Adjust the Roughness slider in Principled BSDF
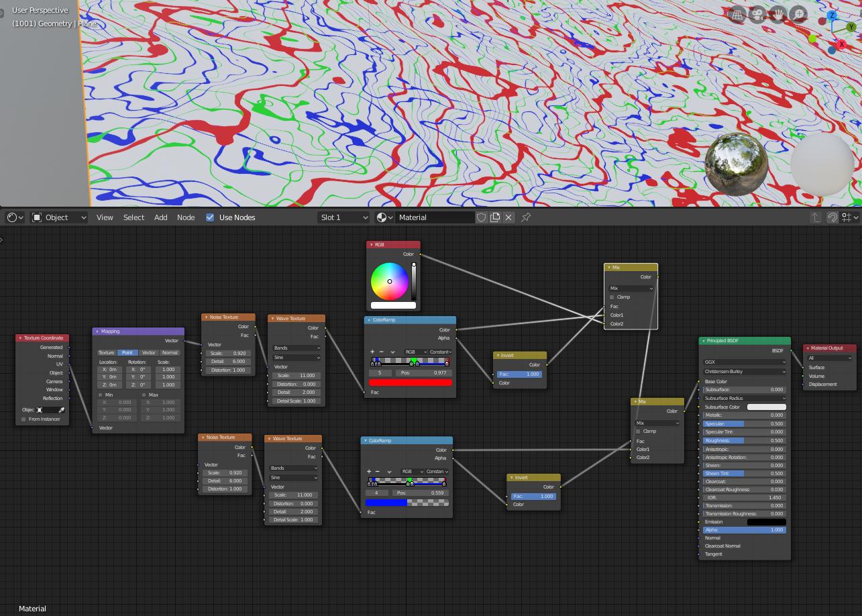 click(745, 441)
